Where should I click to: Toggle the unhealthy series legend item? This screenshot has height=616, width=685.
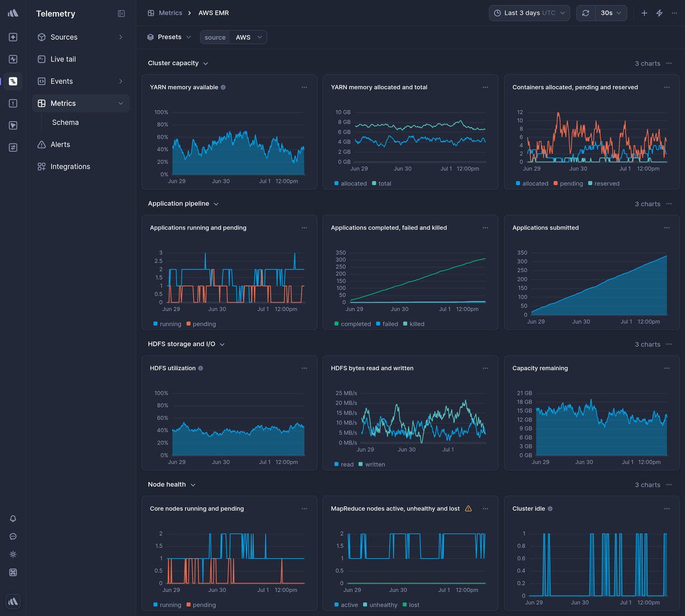coord(380,605)
